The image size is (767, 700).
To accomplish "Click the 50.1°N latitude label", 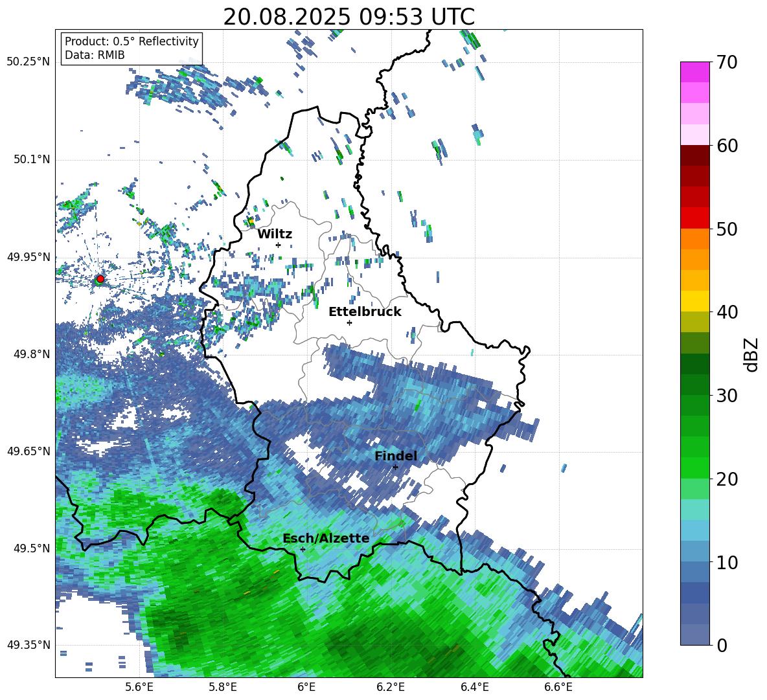I will [31, 160].
